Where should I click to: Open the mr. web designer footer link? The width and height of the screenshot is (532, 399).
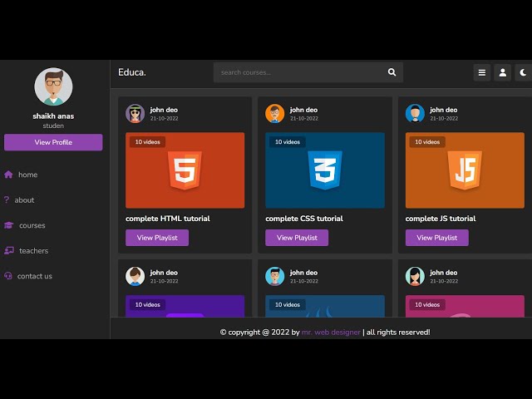tap(331, 332)
